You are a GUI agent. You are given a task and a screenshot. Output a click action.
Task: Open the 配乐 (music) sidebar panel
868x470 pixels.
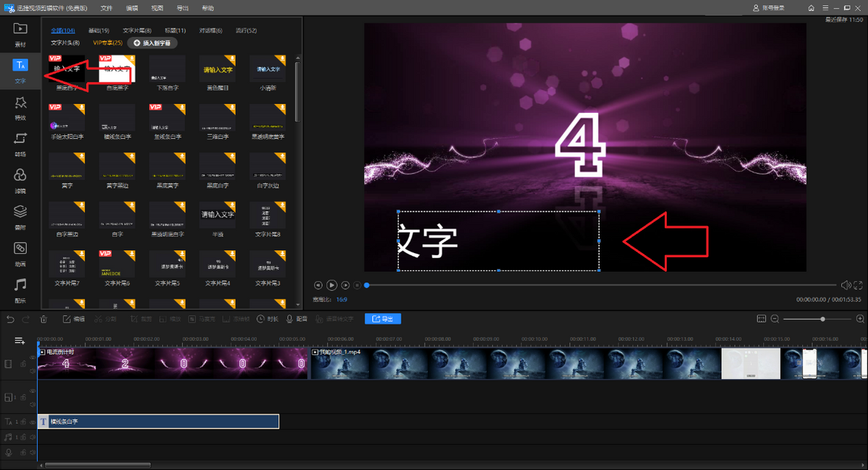pyautogui.click(x=20, y=289)
